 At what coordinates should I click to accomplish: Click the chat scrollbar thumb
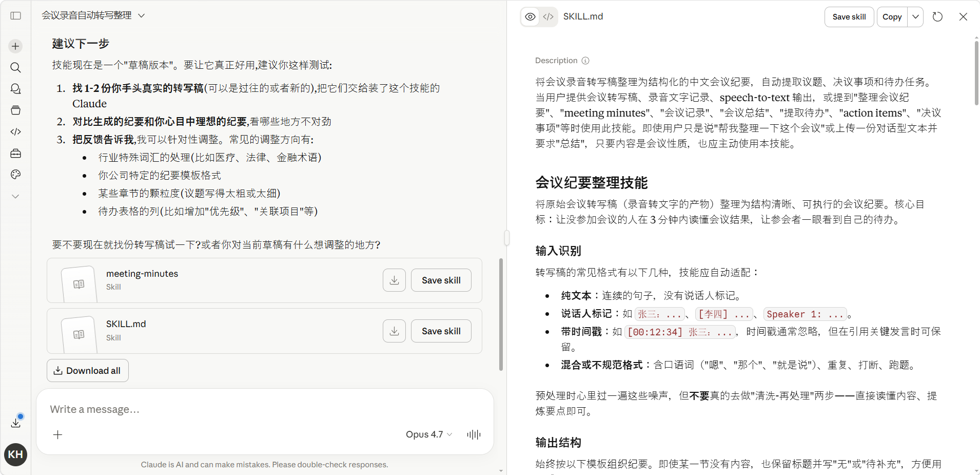(501, 314)
